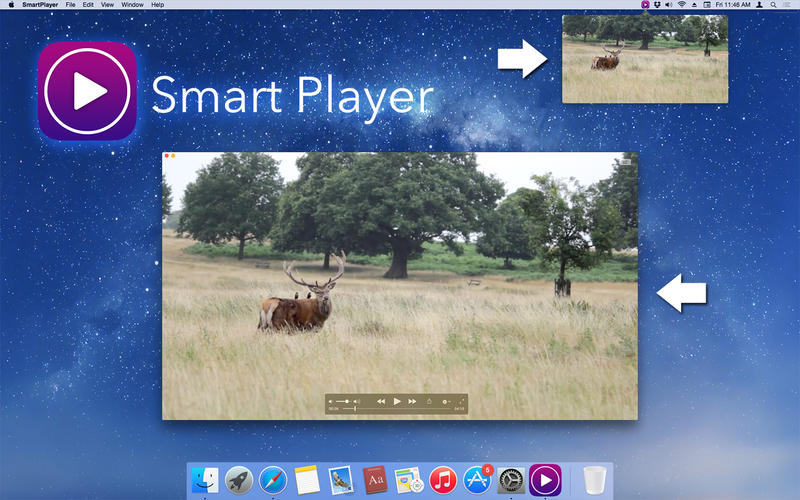The image size is (800, 500).
Task: Open the Maps-style app icon in Dock
Action: click(409, 480)
